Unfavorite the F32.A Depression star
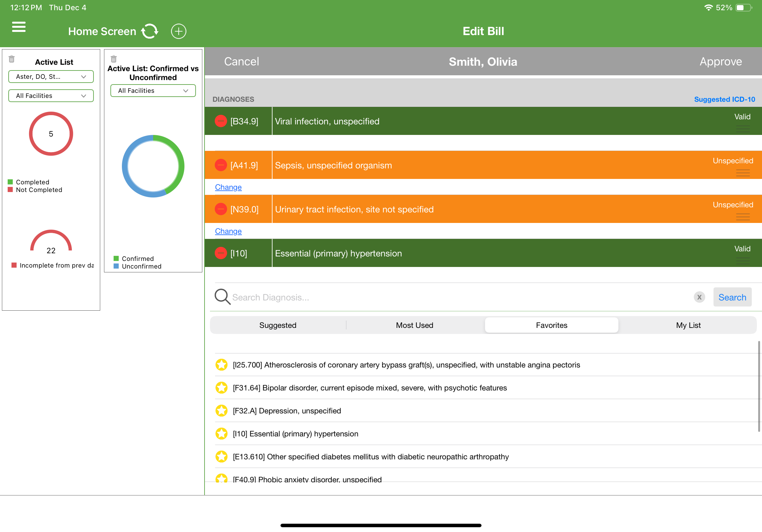 tap(221, 410)
